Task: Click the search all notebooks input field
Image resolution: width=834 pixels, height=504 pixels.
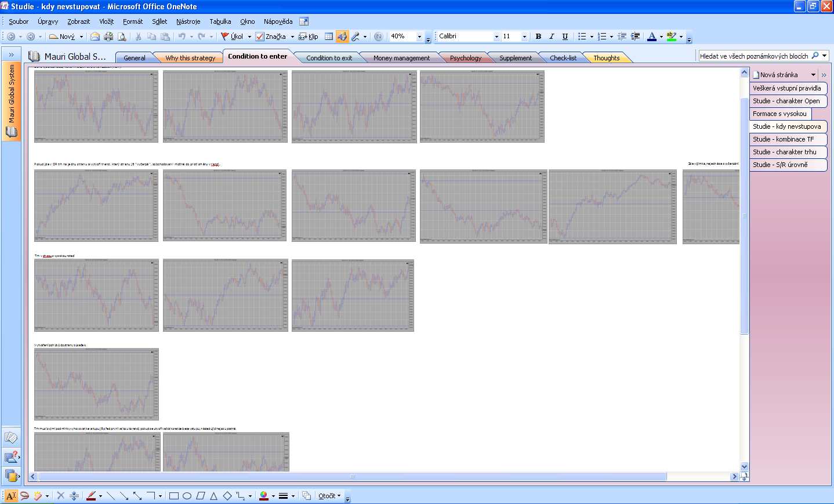Action: point(754,56)
